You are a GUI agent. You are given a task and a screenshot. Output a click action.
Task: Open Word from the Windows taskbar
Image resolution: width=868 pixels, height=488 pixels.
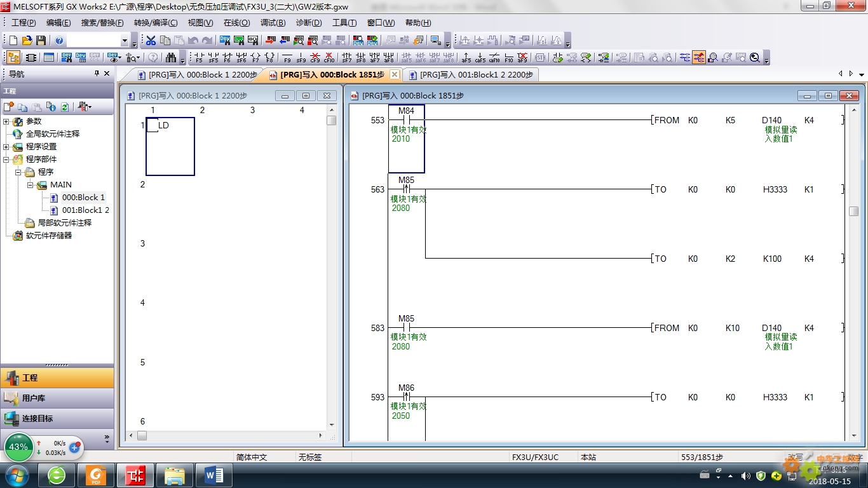pyautogui.click(x=214, y=475)
